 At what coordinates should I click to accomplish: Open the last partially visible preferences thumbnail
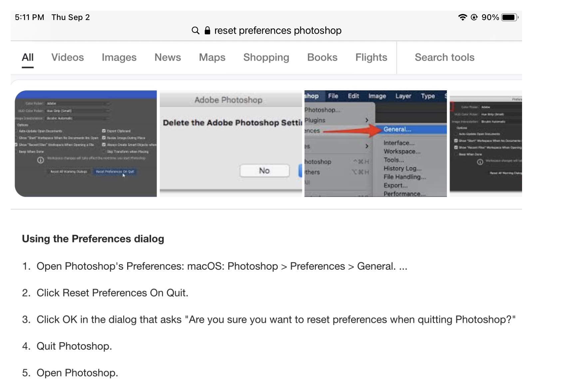point(486,144)
